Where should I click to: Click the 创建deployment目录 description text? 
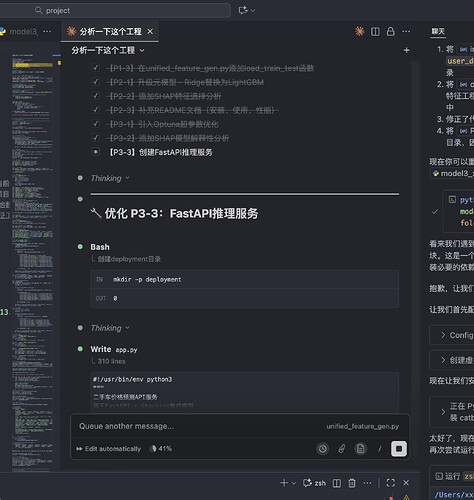pos(129,259)
